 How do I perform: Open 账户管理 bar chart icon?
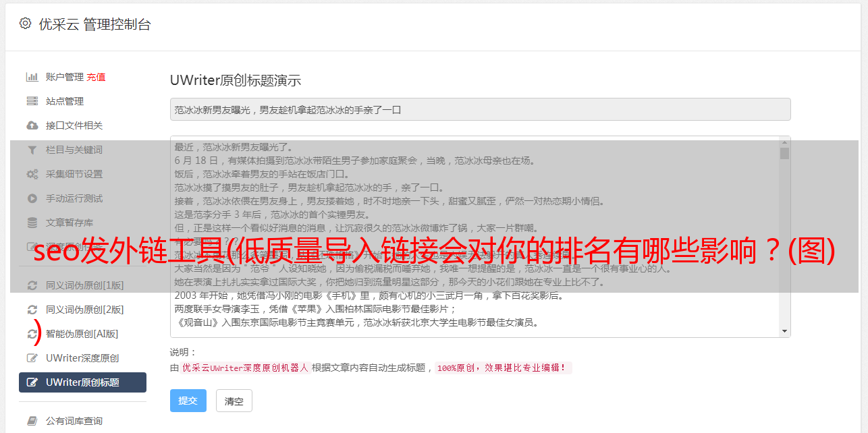(x=32, y=77)
